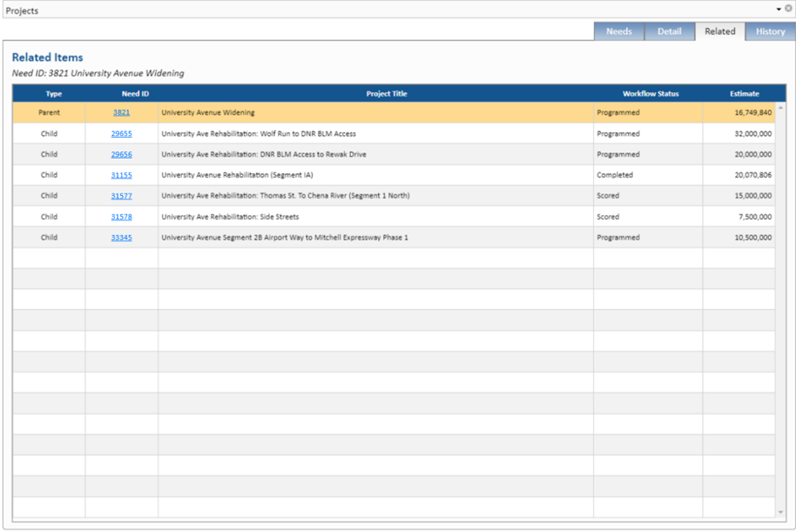Select the 'University Avenue Widening' title cell
Screen dimensions: 796x532
tap(375, 112)
